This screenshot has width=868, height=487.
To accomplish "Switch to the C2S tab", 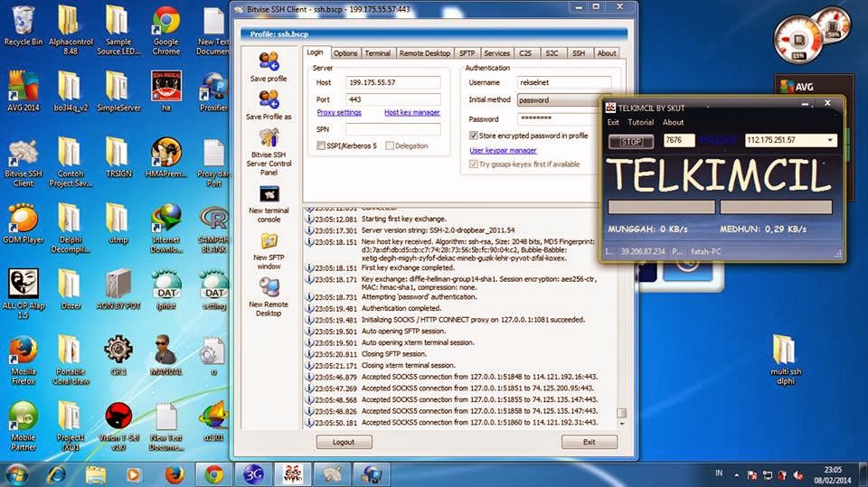I will [525, 53].
